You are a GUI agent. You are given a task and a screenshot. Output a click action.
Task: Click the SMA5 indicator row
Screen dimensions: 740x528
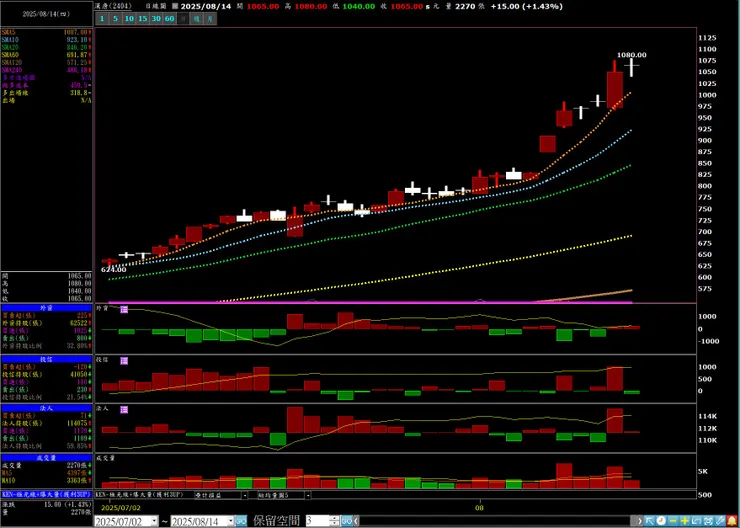click(46, 32)
